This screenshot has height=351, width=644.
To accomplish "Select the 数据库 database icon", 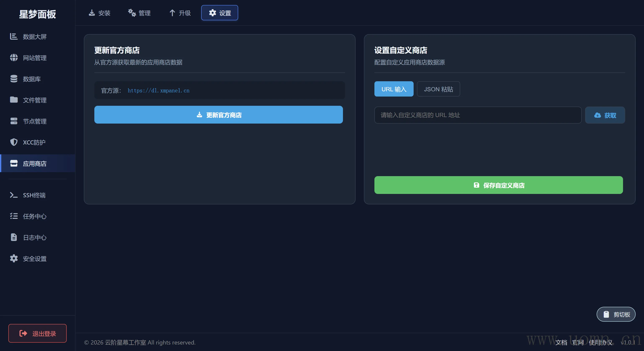I will click(x=14, y=79).
